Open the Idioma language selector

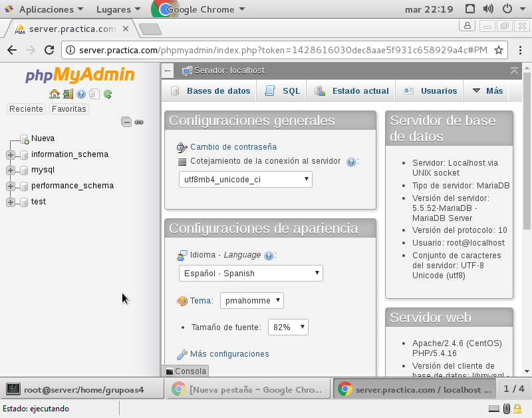point(251,273)
